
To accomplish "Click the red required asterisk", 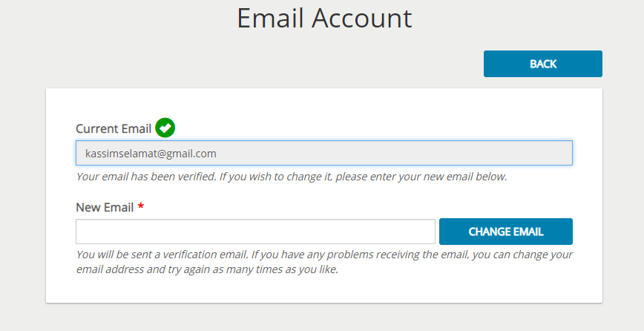I will point(141,206).
